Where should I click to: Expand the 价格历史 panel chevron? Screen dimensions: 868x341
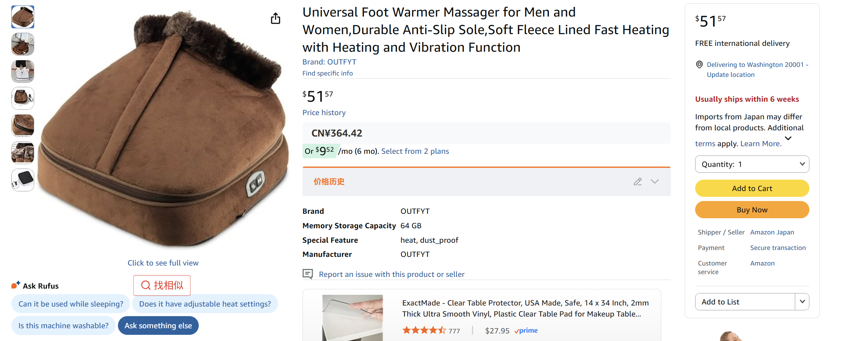pyautogui.click(x=655, y=181)
